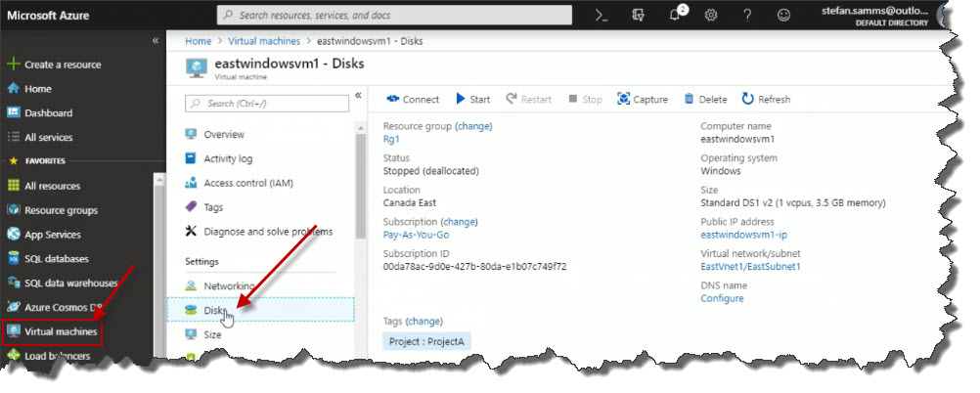Viewport: 980px width, 393px height.
Task: Open directory and subscription filter icon
Action: coord(638,16)
